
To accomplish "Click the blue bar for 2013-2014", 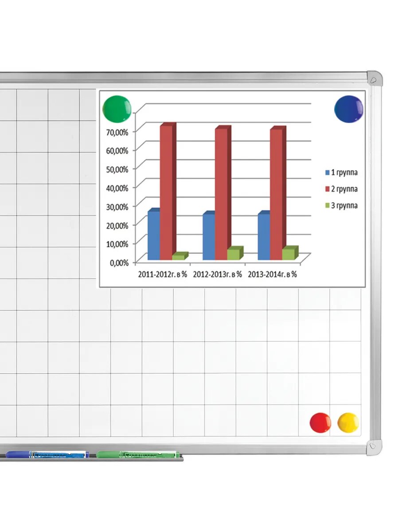I will [264, 235].
